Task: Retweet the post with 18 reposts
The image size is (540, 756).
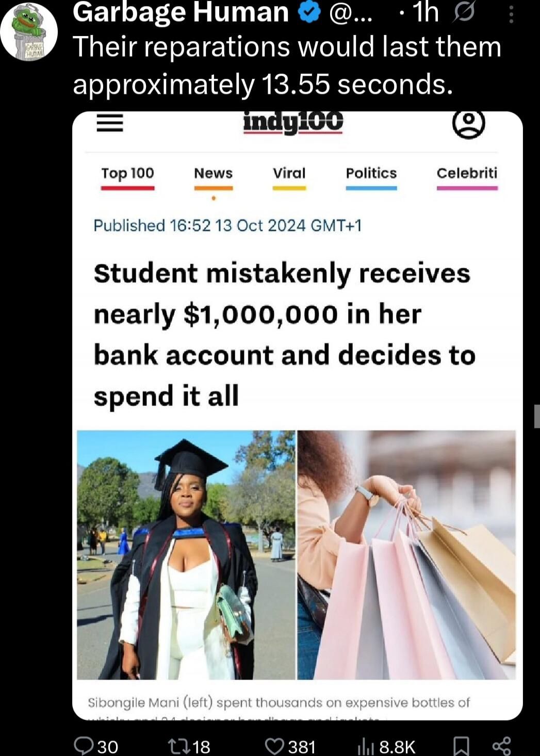Action: tap(189, 746)
